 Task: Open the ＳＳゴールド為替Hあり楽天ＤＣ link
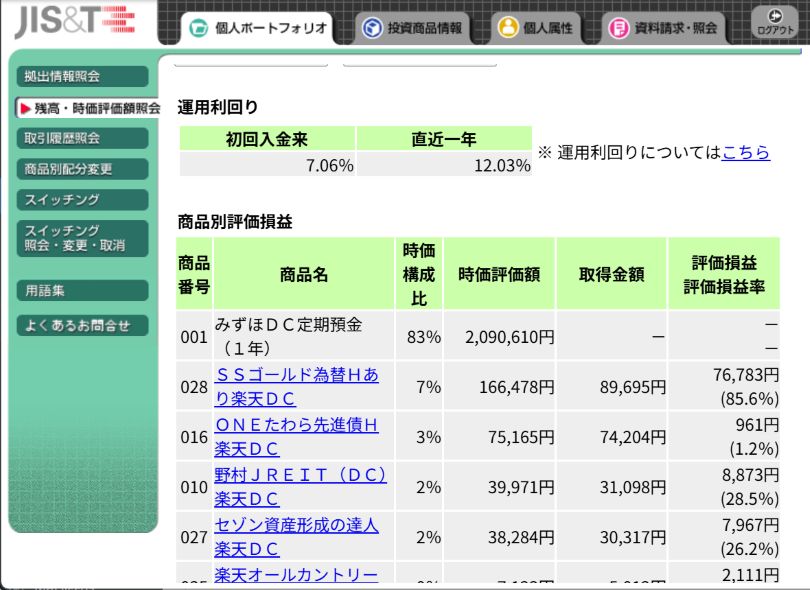pyautogui.click(x=296, y=386)
